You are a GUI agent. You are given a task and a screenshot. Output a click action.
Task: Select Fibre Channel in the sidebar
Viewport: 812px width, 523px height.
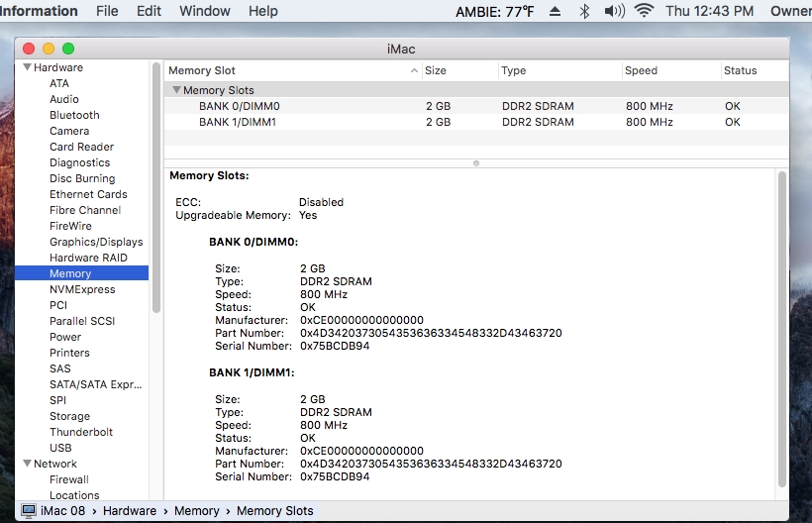point(85,210)
